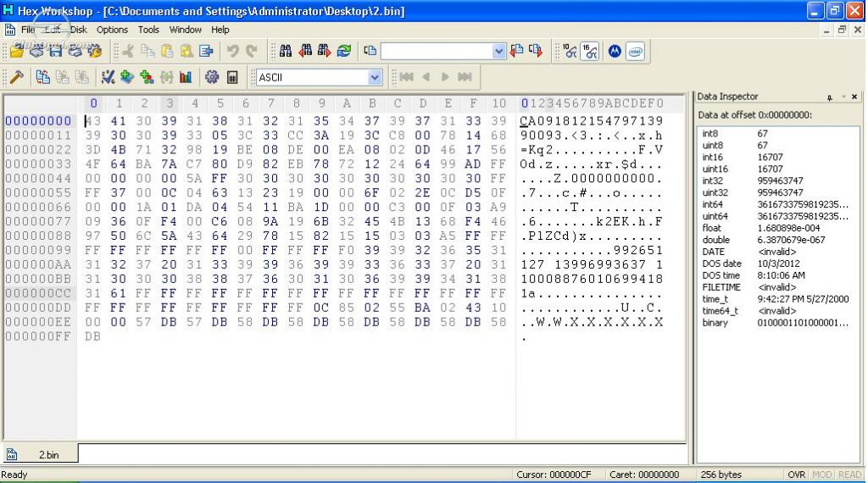Click the float value 1.680898e-004
This screenshot has width=868, height=483.
tap(788, 228)
